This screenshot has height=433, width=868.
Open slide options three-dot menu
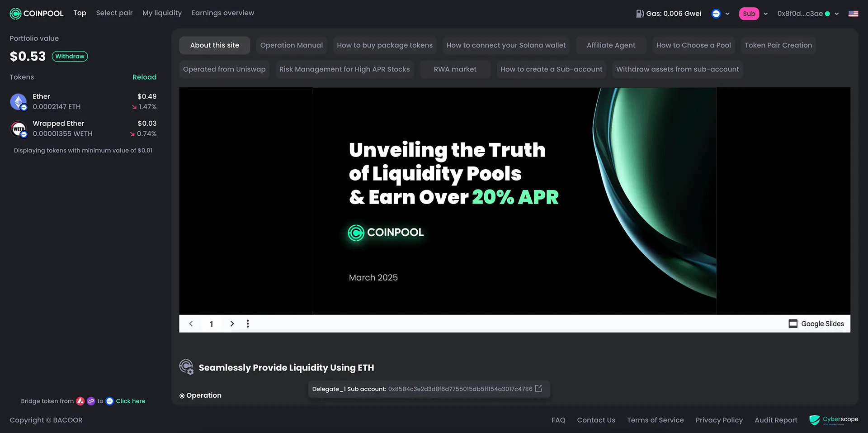pos(248,324)
